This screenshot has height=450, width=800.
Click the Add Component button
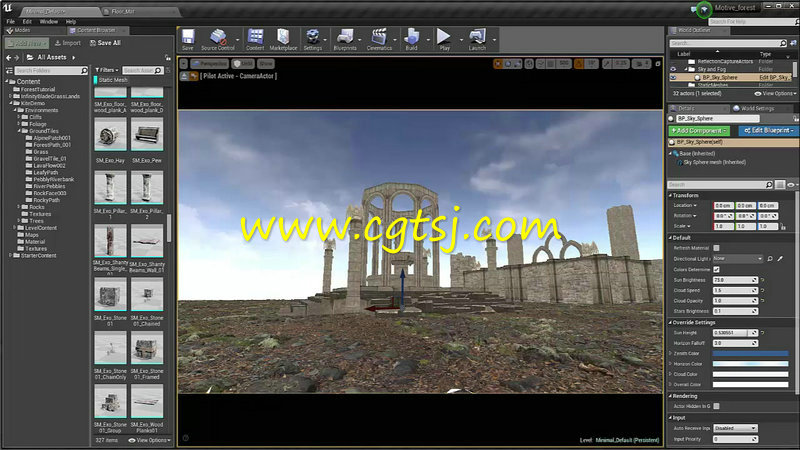[699, 131]
